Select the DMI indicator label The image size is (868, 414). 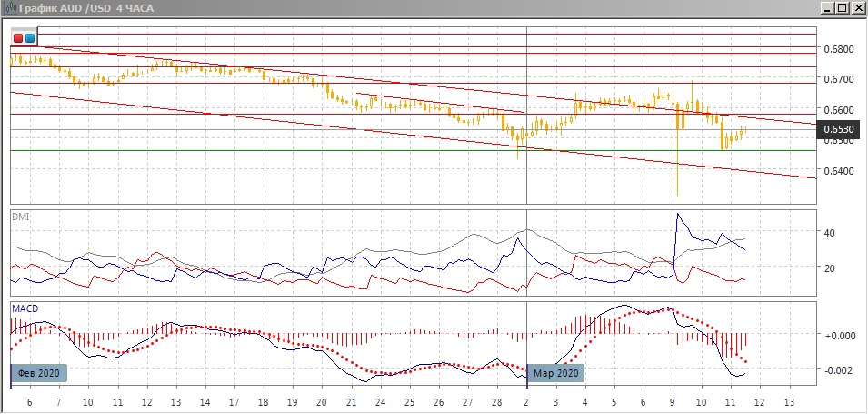[x=19, y=217]
